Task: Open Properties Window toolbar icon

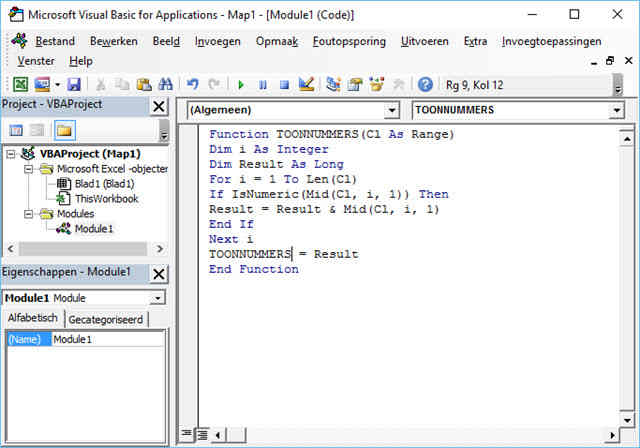Action: coord(355,84)
